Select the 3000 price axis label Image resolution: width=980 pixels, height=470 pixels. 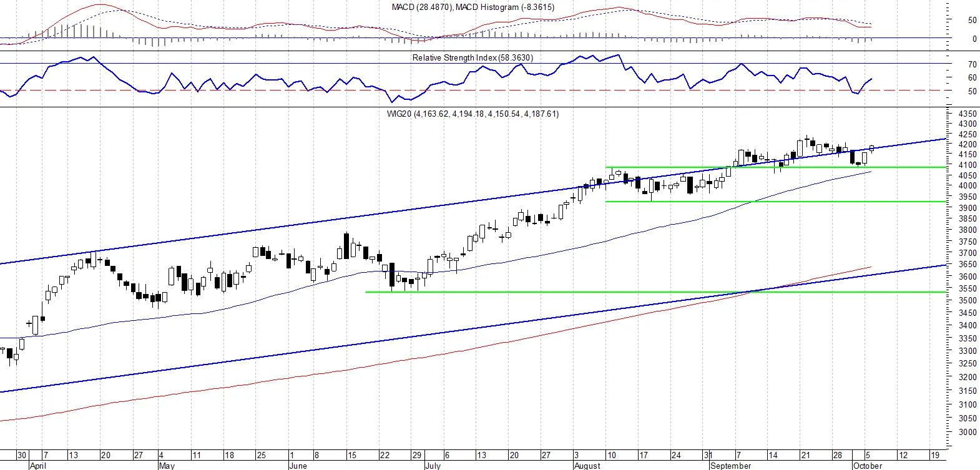point(968,433)
